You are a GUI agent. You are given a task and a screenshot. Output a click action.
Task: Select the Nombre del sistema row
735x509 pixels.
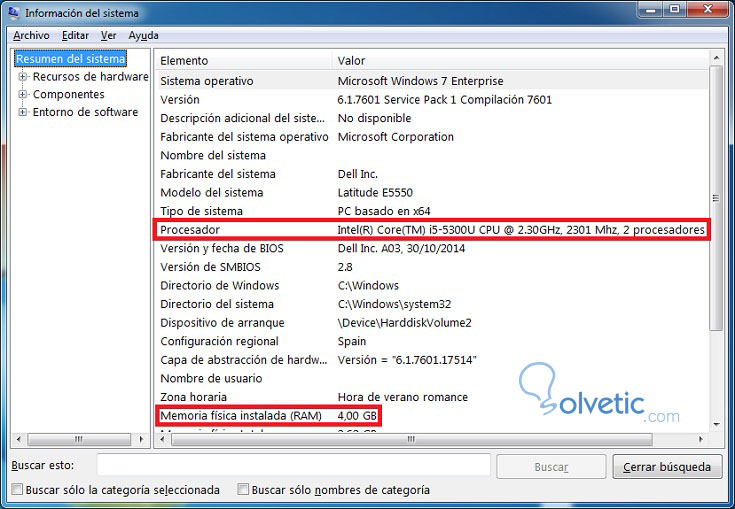point(432,155)
